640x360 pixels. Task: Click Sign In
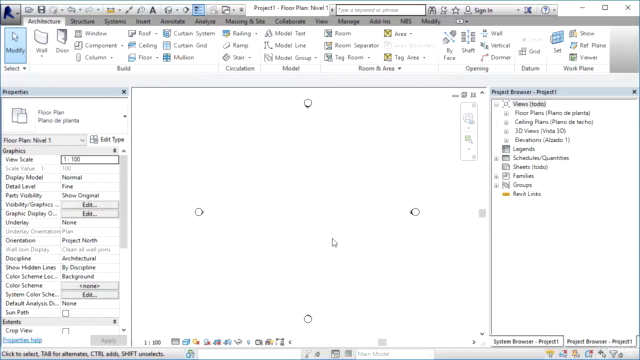483,10
